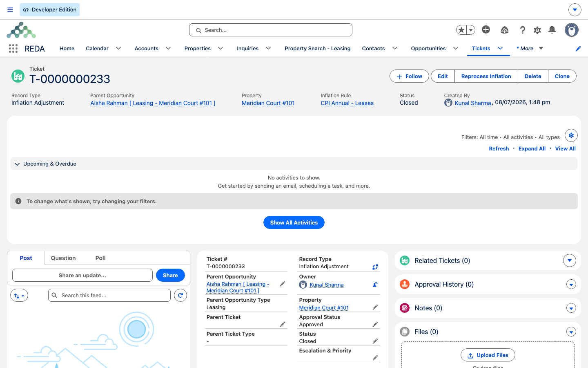Clone this ticket record

click(562, 76)
